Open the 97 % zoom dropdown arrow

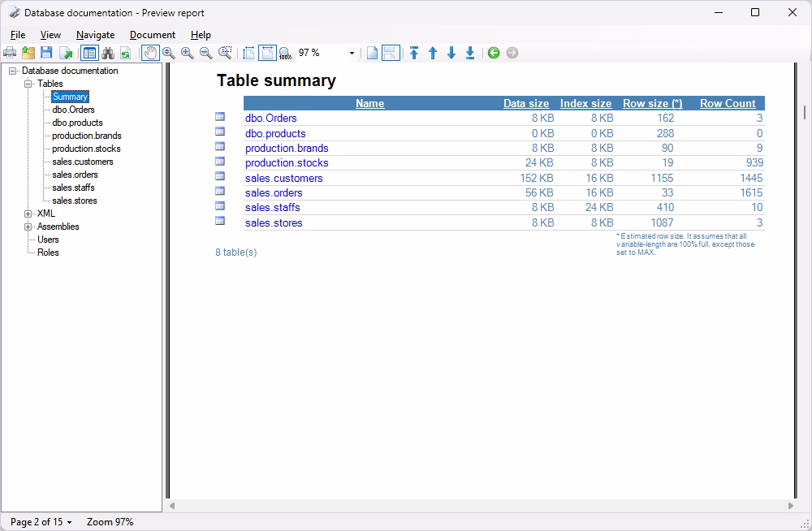tap(352, 53)
